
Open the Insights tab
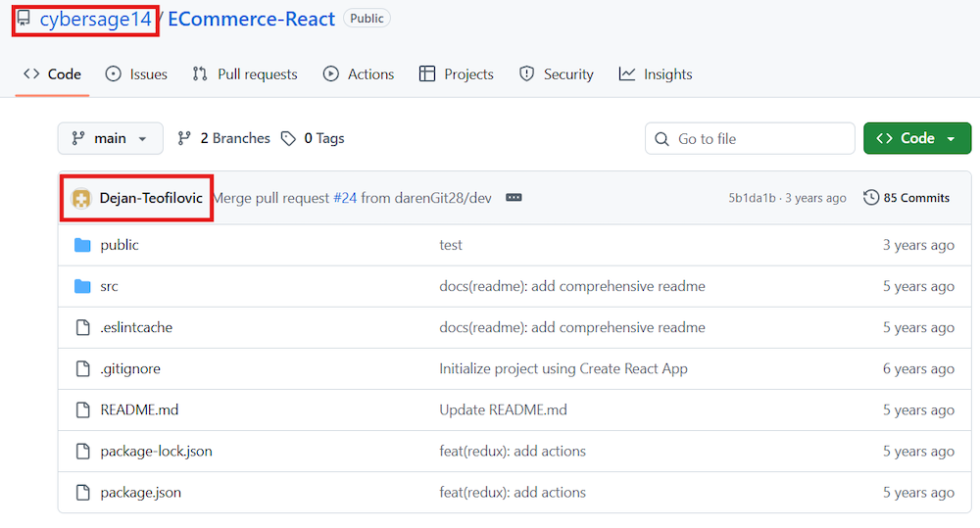click(656, 74)
